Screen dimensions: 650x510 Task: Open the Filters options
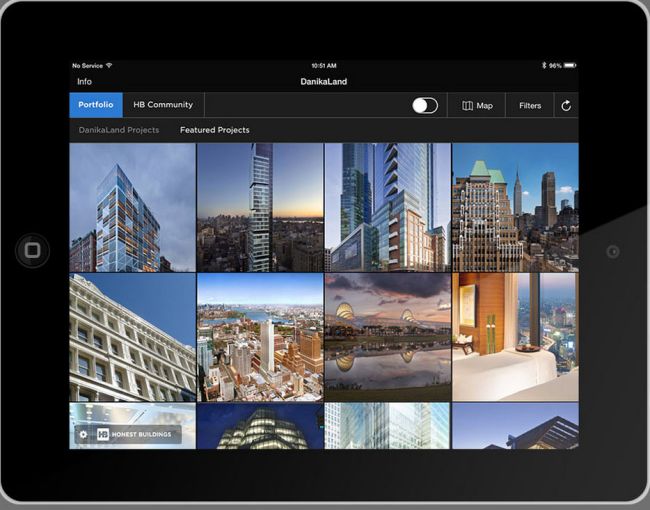click(x=530, y=106)
